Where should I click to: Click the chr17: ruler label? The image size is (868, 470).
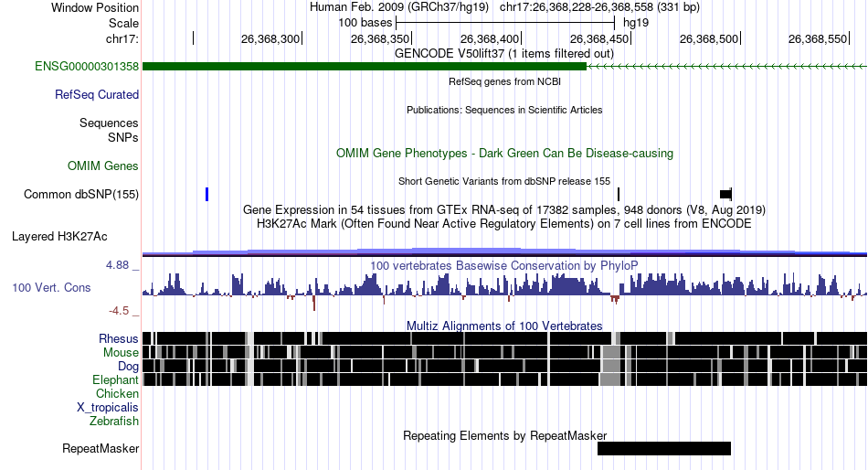click(122, 38)
